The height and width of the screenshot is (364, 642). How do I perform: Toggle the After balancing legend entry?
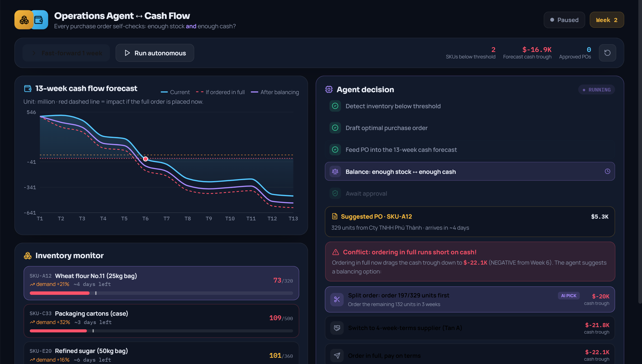coord(275,92)
